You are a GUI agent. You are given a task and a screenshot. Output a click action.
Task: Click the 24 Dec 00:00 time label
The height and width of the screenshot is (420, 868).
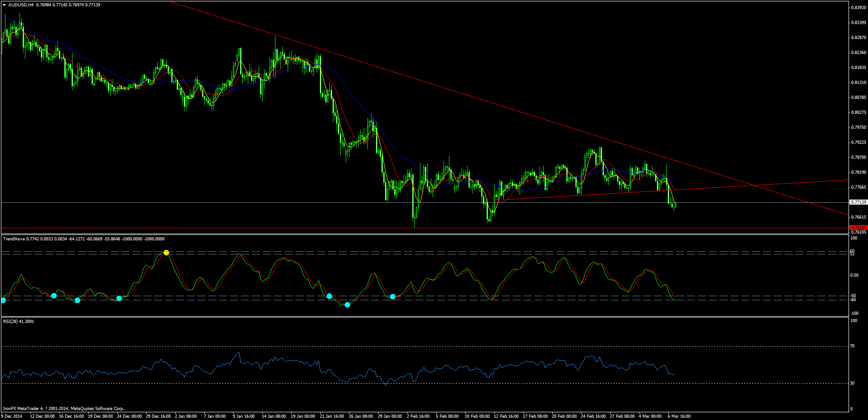tap(130, 416)
